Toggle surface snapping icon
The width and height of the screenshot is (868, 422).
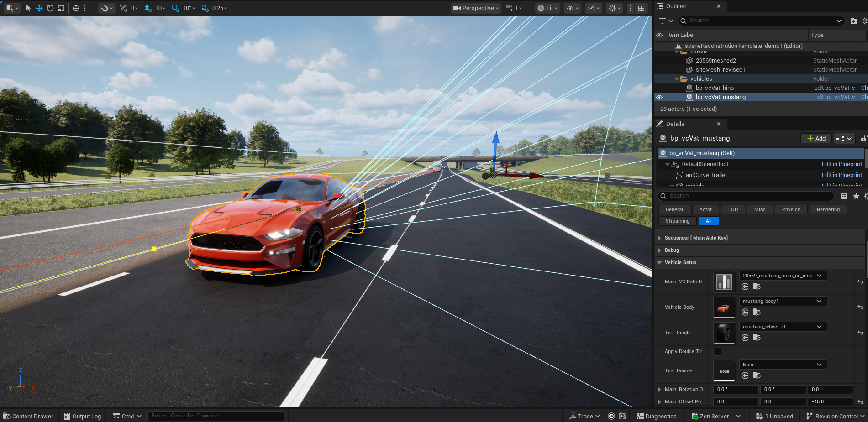pos(105,8)
